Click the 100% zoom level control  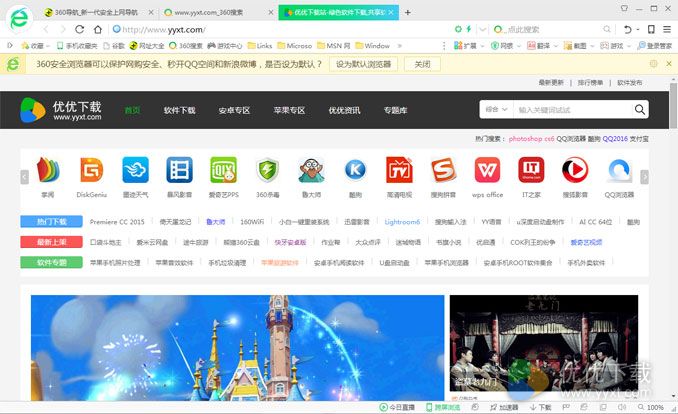[651, 407]
